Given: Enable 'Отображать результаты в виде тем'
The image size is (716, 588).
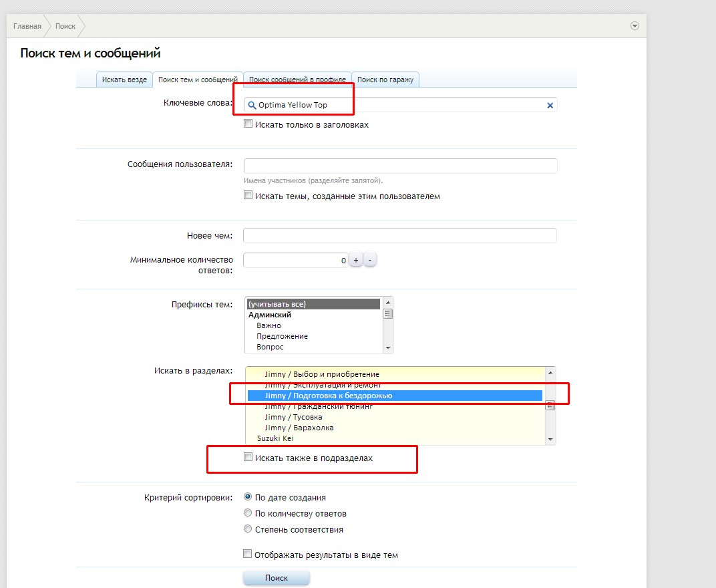Looking at the screenshot, I should point(248,554).
